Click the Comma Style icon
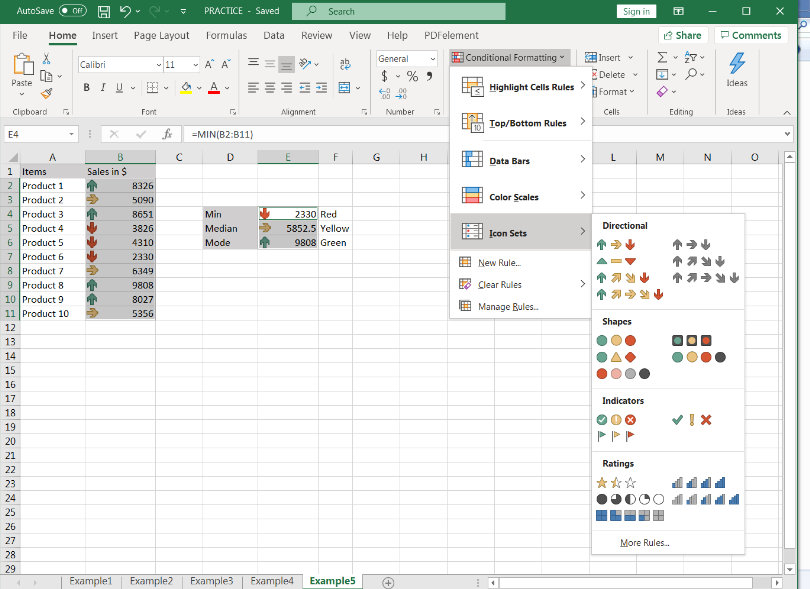This screenshot has height=589, width=810. pos(429,76)
